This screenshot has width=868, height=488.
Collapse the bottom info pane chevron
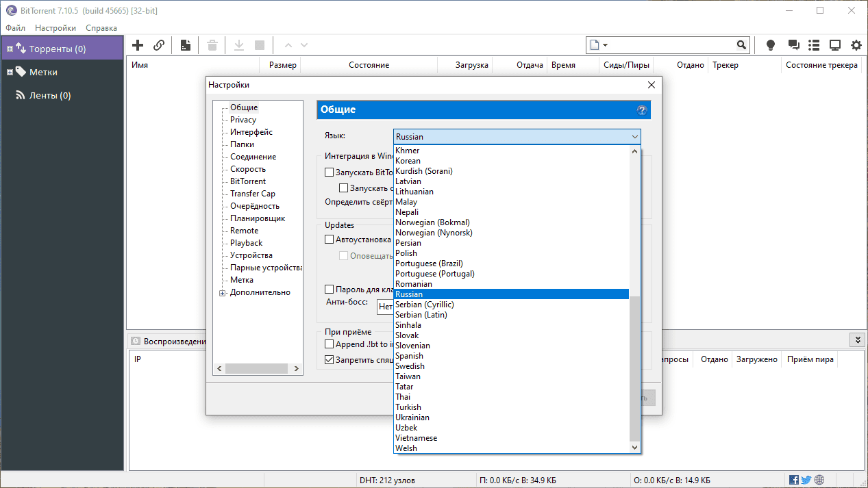[x=856, y=340]
